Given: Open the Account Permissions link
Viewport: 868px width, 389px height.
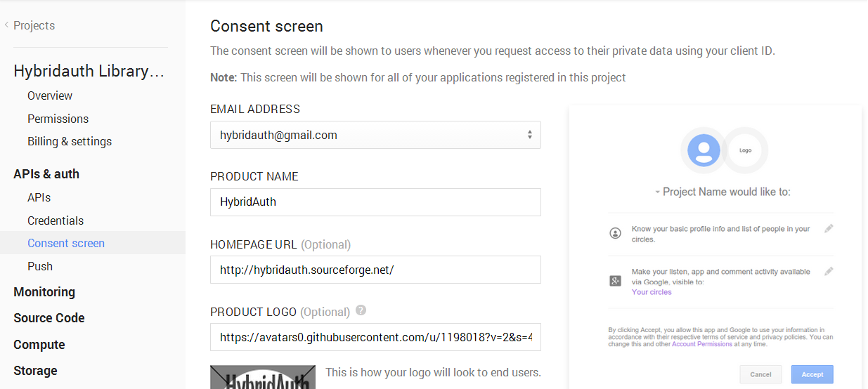Looking at the screenshot, I should click(x=702, y=345).
